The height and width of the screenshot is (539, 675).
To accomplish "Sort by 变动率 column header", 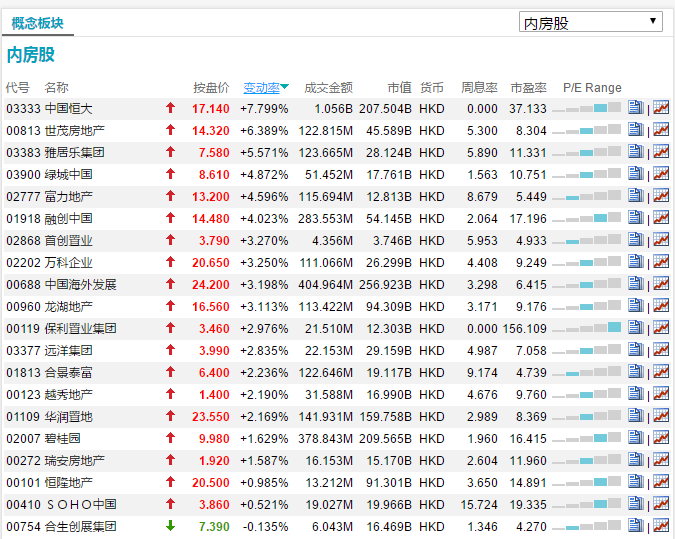I will 266,88.
